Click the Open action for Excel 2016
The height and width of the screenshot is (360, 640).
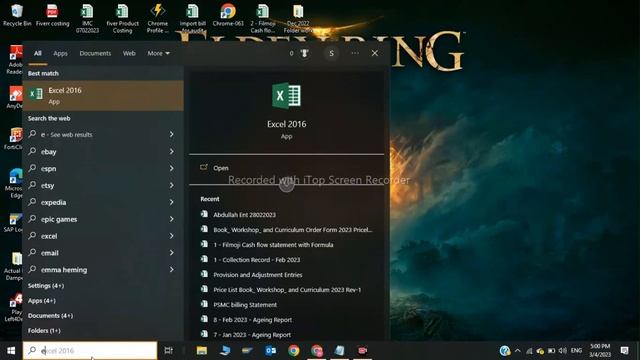(x=220, y=168)
